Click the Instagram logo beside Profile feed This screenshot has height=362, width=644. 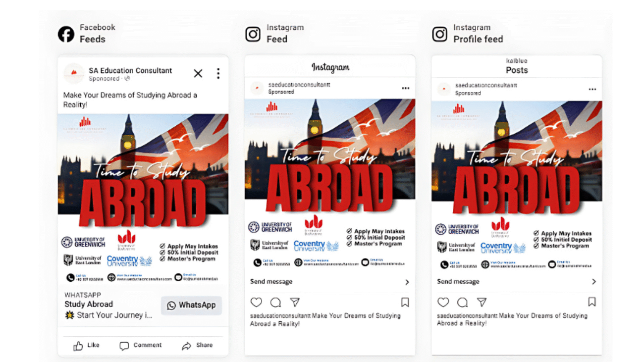click(440, 34)
